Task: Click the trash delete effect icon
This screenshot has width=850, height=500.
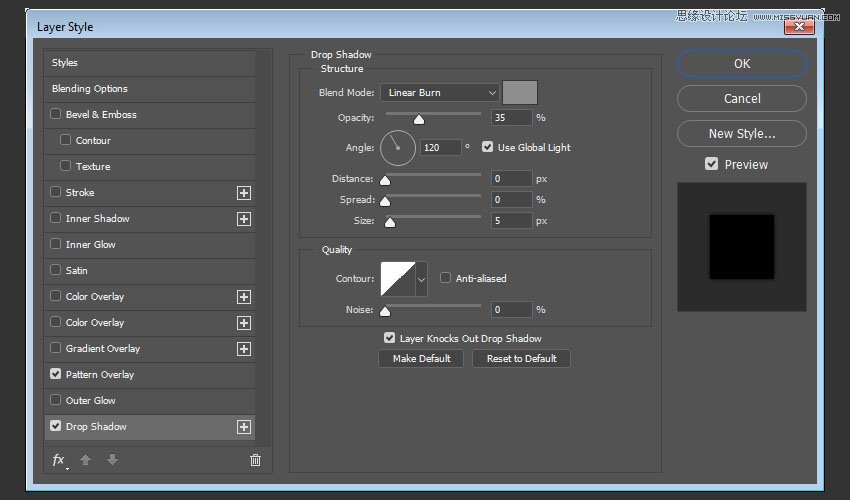Action: pyautogui.click(x=255, y=460)
